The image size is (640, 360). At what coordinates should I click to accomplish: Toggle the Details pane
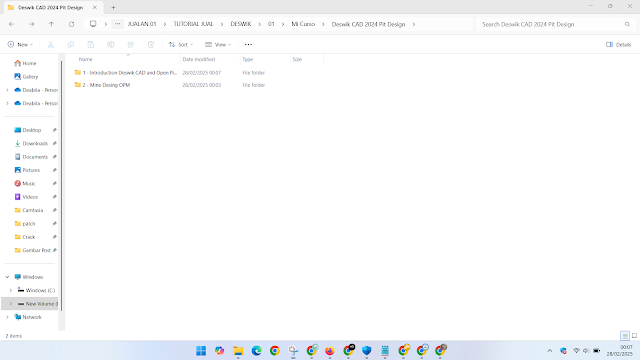coord(619,44)
